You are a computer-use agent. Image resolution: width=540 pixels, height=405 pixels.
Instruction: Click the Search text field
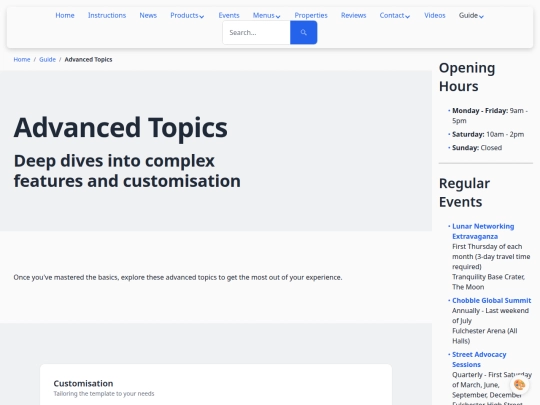(256, 32)
